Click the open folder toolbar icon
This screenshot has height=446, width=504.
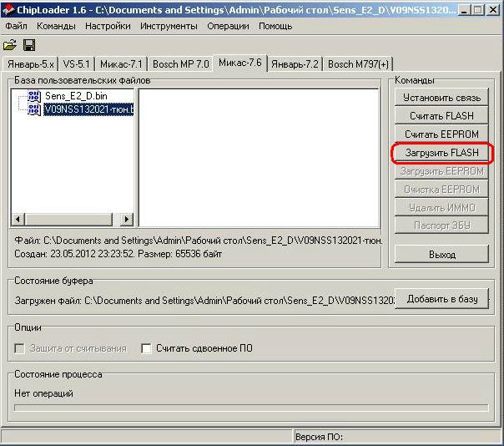click(10, 44)
